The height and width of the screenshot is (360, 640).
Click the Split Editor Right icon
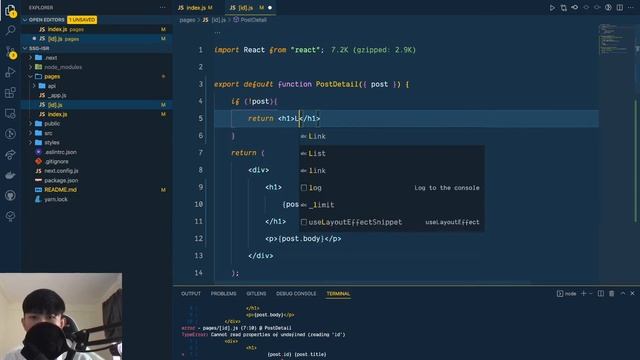click(x=620, y=7)
